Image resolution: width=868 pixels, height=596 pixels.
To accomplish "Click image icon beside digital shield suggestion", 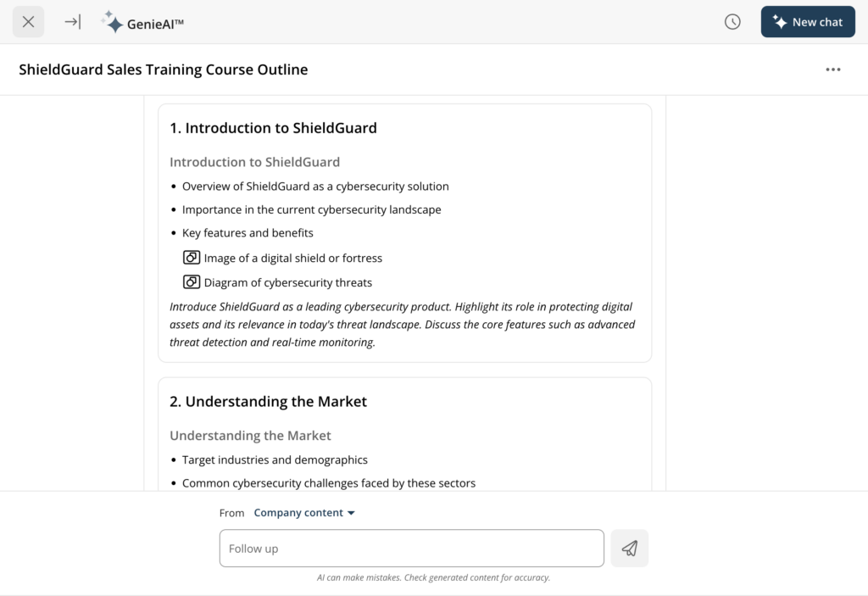I will [x=192, y=258].
